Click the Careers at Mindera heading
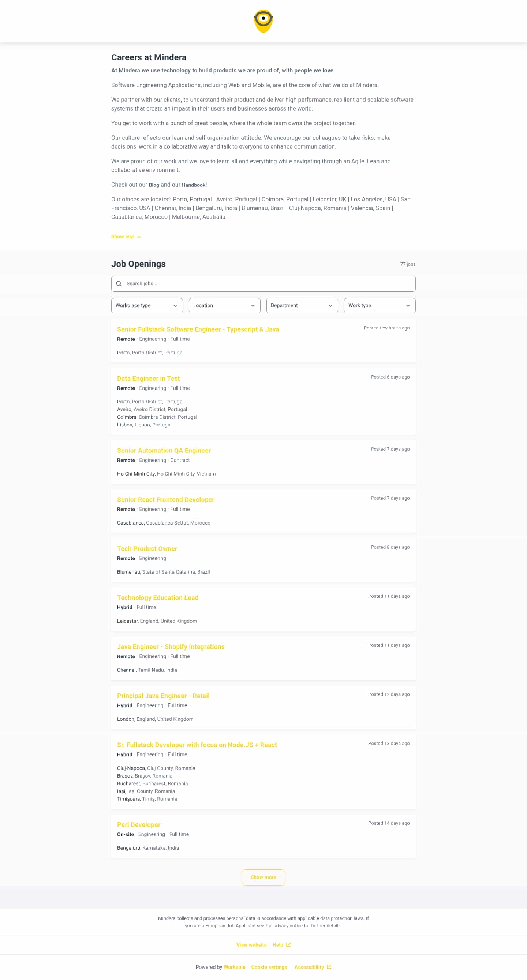 click(x=149, y=57)
